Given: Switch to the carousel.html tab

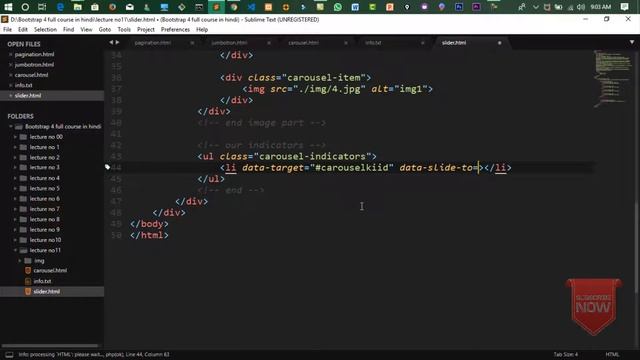Looking at the screenshot, I should pyautogui.click(x=303, y=42).
